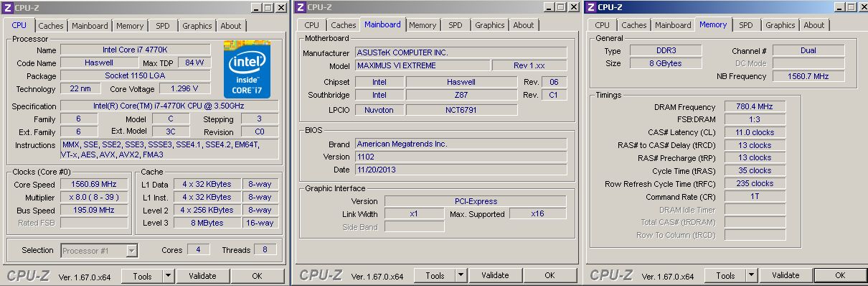Viewport: 868px width, 286px height.
Task: Select Graphics tab in Mainboard window
Action: pyautogui.click(x=490, y=25)
